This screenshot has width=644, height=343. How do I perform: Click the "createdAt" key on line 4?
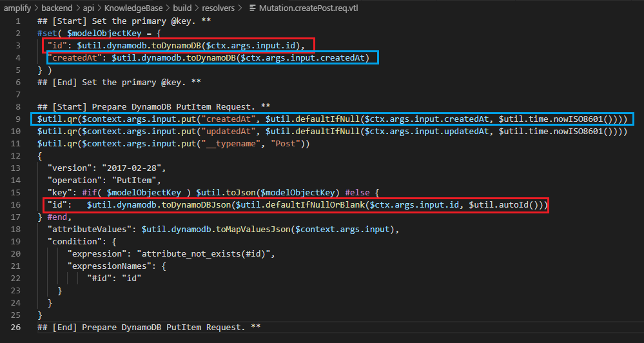74,58
